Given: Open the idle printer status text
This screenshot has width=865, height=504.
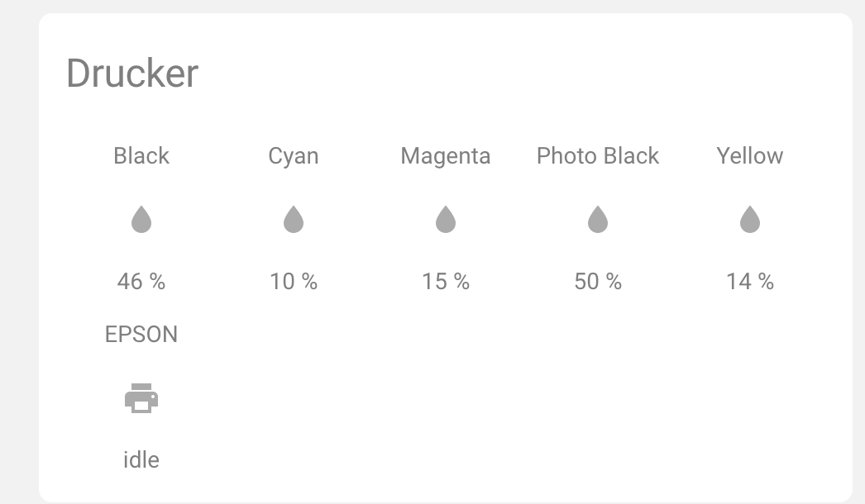Looking at the screenshot, I should [141, 459].
